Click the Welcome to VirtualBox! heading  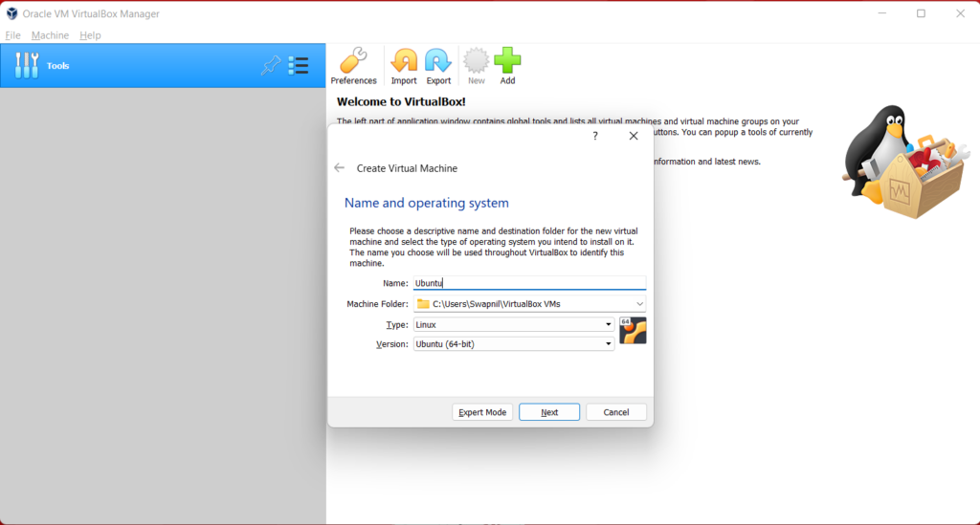pos(401,101)
